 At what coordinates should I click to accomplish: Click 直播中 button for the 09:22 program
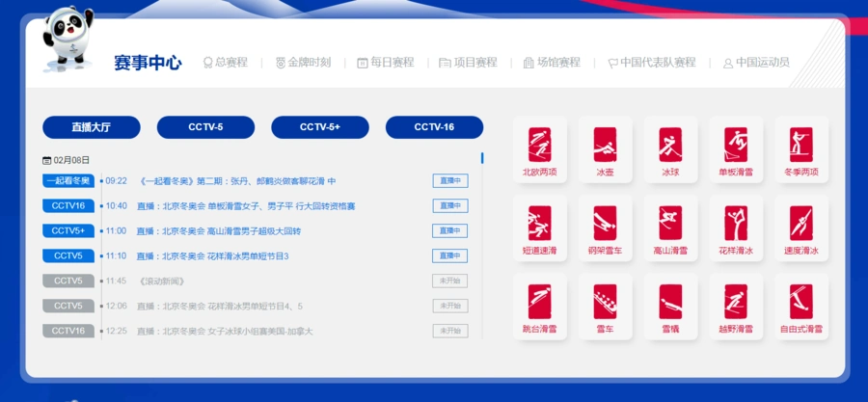[x=449, y=180]
